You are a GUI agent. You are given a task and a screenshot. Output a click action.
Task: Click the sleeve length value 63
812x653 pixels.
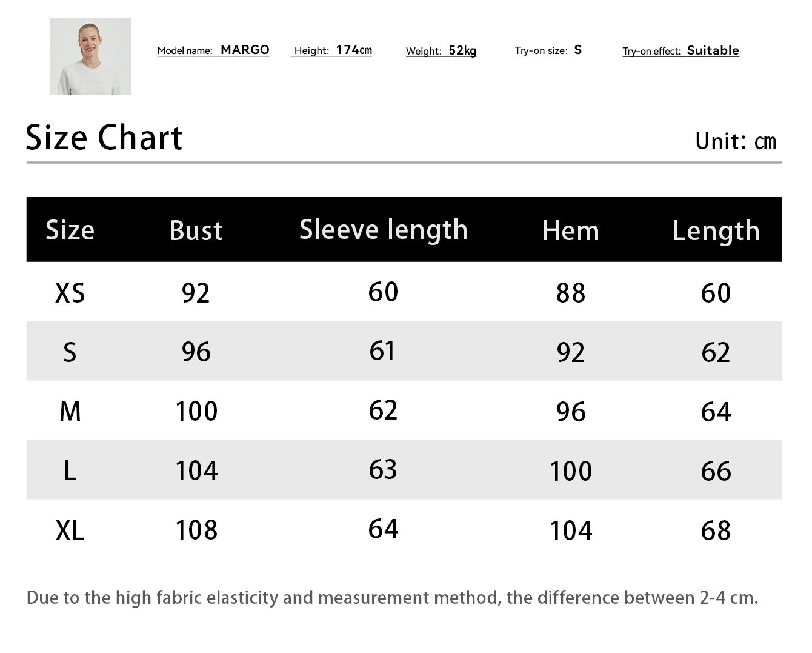(383, 470)
